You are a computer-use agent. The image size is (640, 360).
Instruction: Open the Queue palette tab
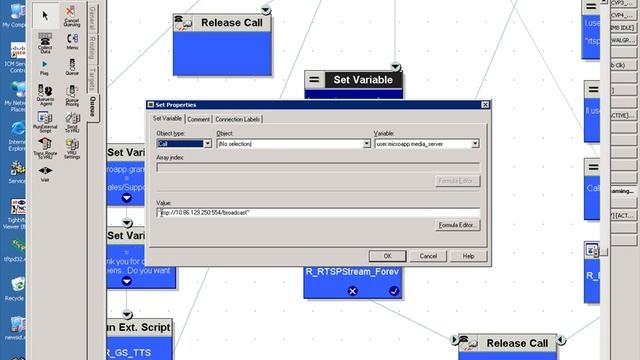click(x=93, y=107)
